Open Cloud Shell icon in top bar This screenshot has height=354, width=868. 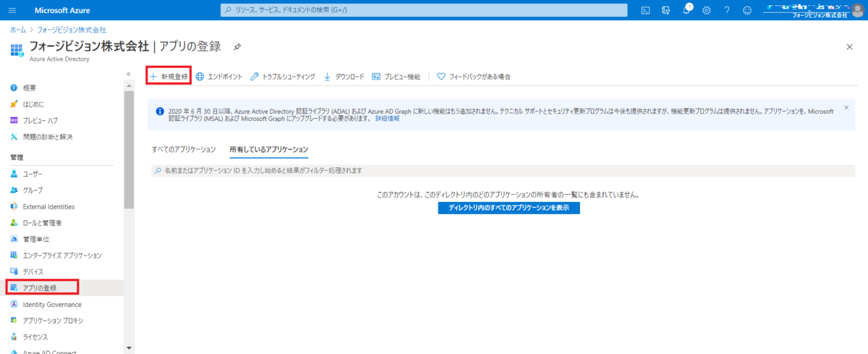point(645,10)
